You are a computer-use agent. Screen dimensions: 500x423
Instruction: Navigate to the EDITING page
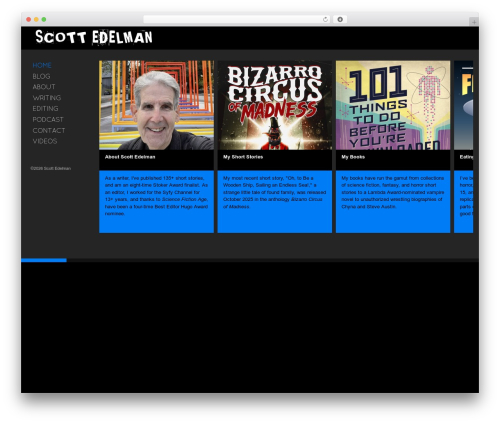tap(45, 109)
